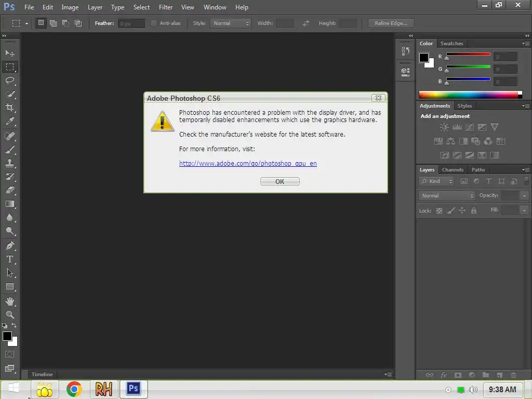This screenshot has width=532, height=399.
Task: Click the Feather input field
Action: click(x=131, y=23)
